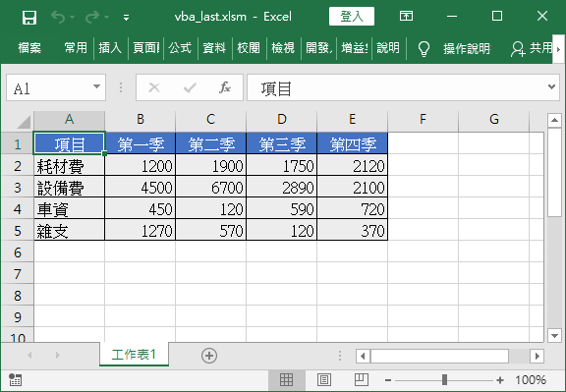Switch to the 校閱 ribbon tab
Image resolution: width=566 pixels, height=392 pixels.
pos(249,47)
